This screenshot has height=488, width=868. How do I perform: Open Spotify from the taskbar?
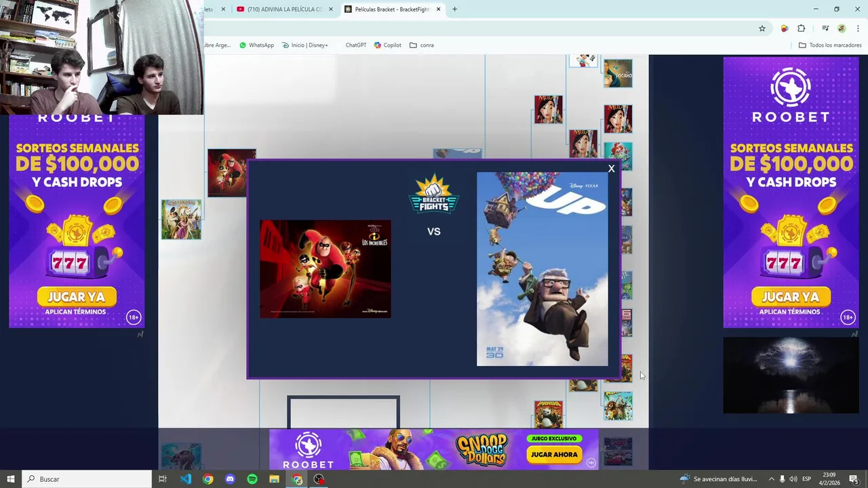pyautogui.click(x=252, y=479)
